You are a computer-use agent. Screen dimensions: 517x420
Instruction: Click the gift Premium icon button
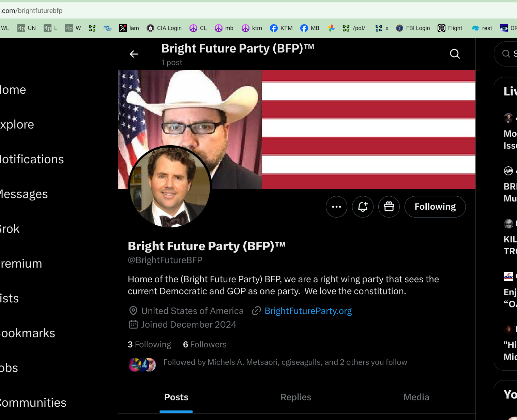pos(389,207)
